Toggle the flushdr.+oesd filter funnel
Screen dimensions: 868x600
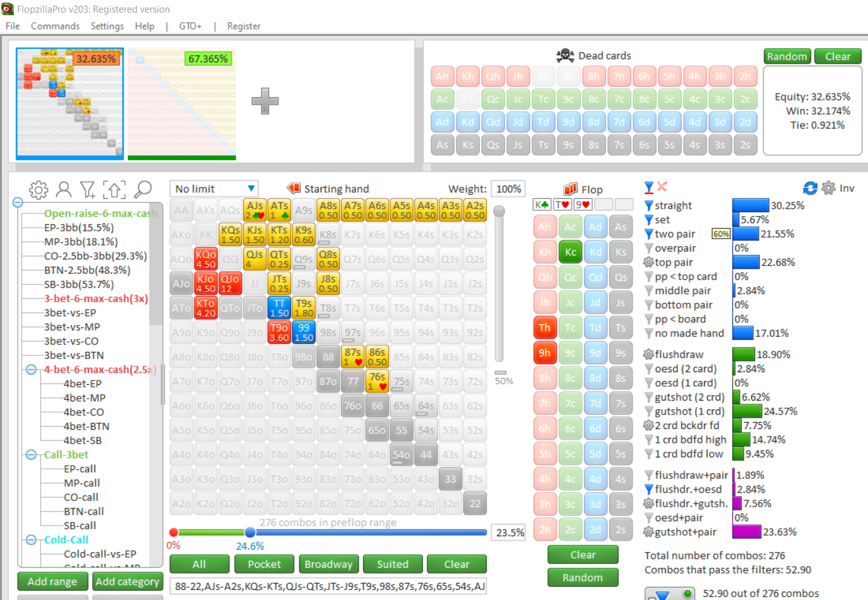(x=648, y=490)
